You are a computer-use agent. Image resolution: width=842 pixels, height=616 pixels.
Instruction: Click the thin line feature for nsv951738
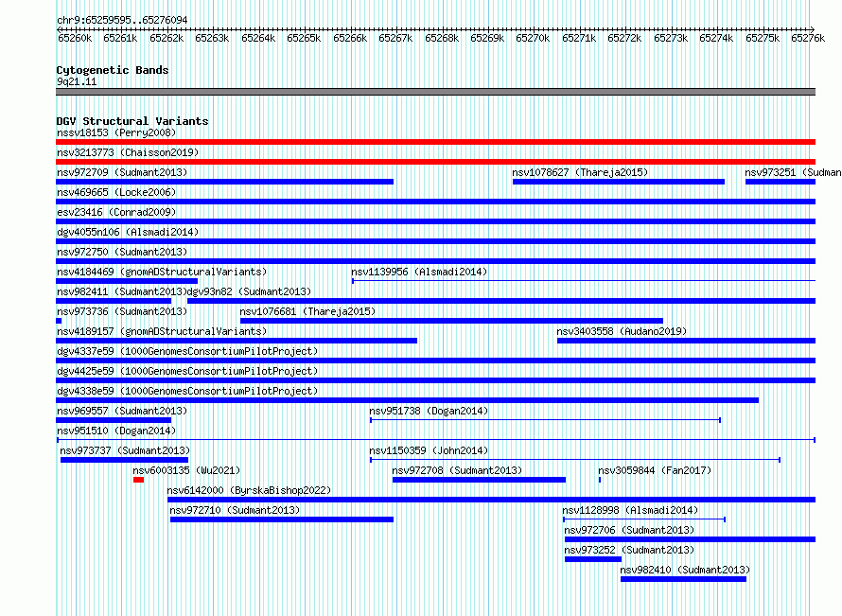click(545, 420)
